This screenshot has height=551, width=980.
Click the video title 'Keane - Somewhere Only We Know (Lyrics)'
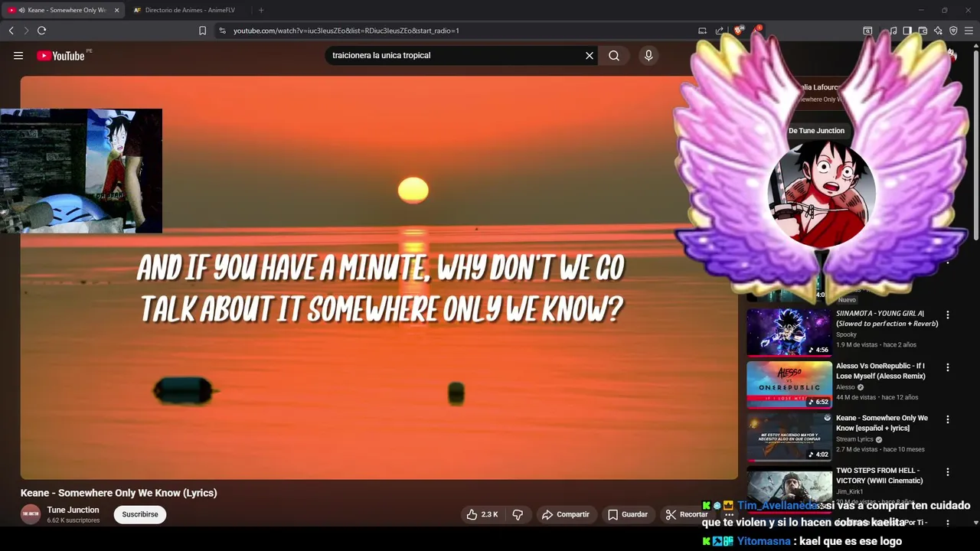(x=119, y=493)
